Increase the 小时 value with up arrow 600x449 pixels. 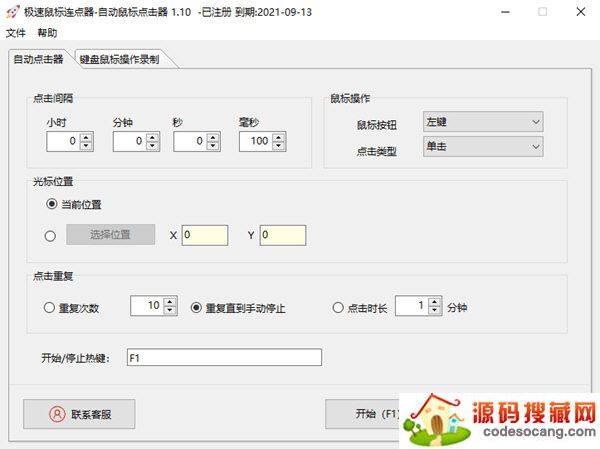pyautogui.click(x=86, y=137)
